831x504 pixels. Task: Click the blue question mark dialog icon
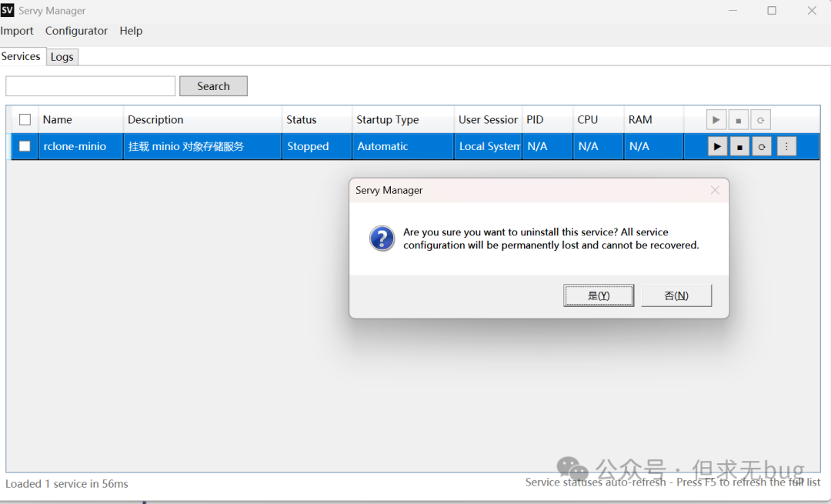382,239
